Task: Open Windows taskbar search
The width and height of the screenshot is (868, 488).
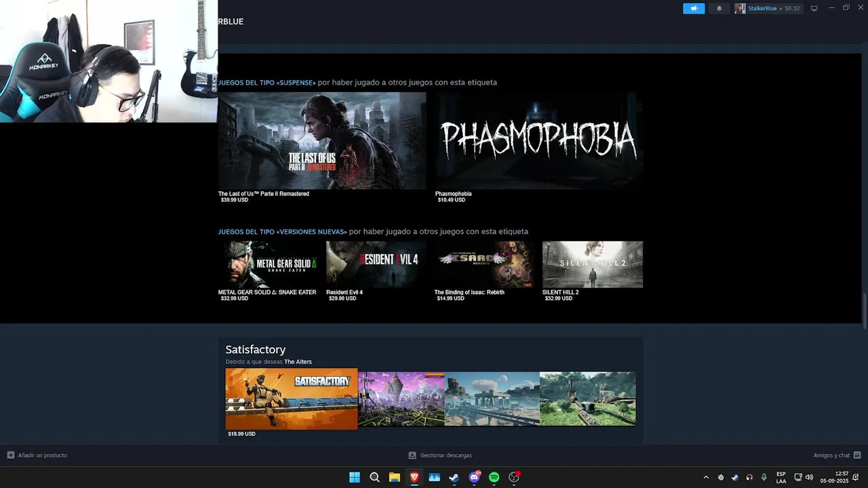Action: pyautogui.click(x=374, y=477)
